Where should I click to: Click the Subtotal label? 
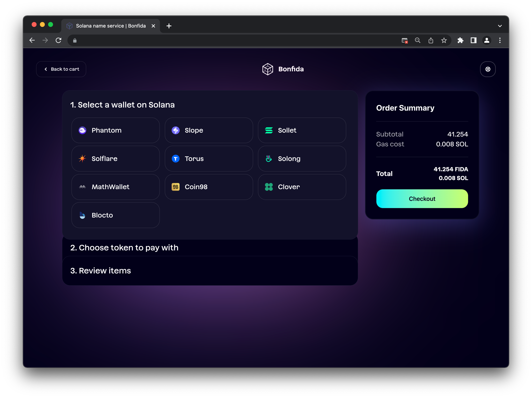390,134
